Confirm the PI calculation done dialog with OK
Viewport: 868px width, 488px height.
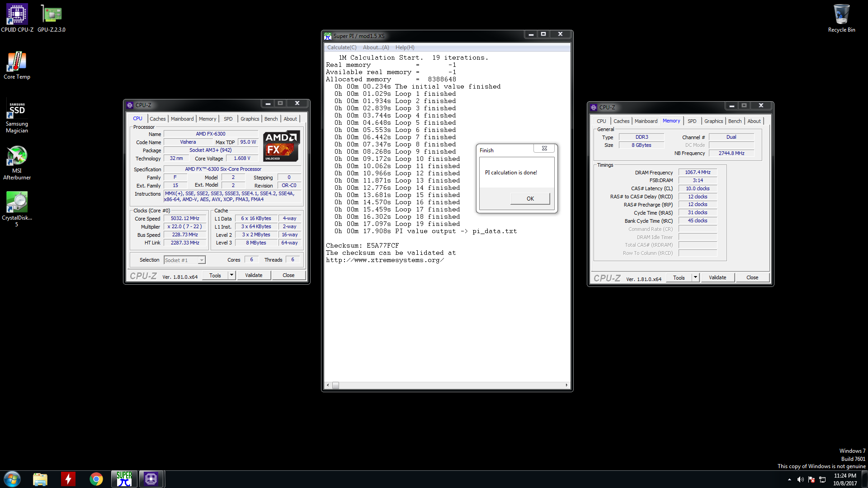pos(530,199)
